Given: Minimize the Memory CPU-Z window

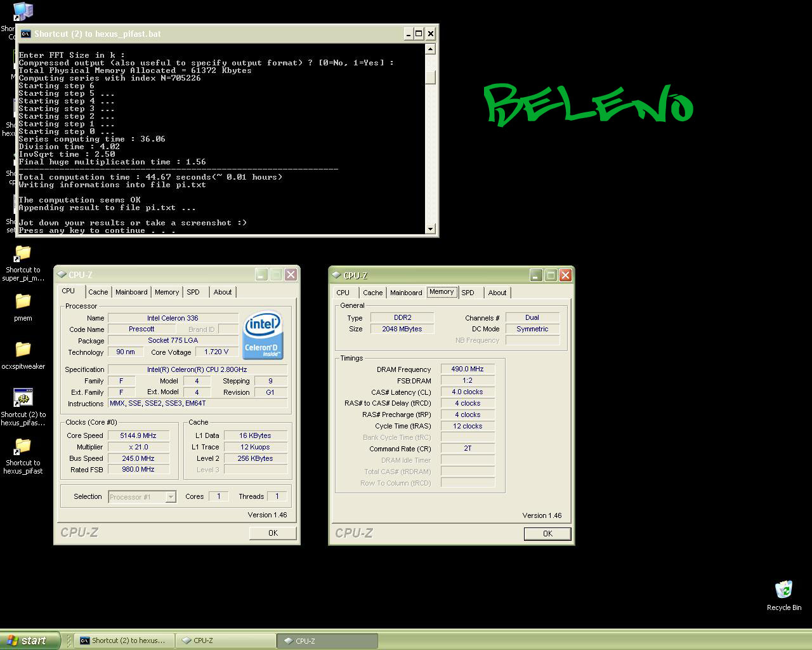Looking at the screenshot, I should [x=536, y=275].
